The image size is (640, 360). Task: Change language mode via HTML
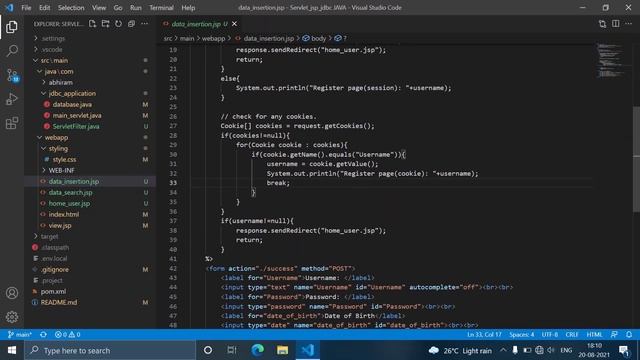tap(594, 334)
